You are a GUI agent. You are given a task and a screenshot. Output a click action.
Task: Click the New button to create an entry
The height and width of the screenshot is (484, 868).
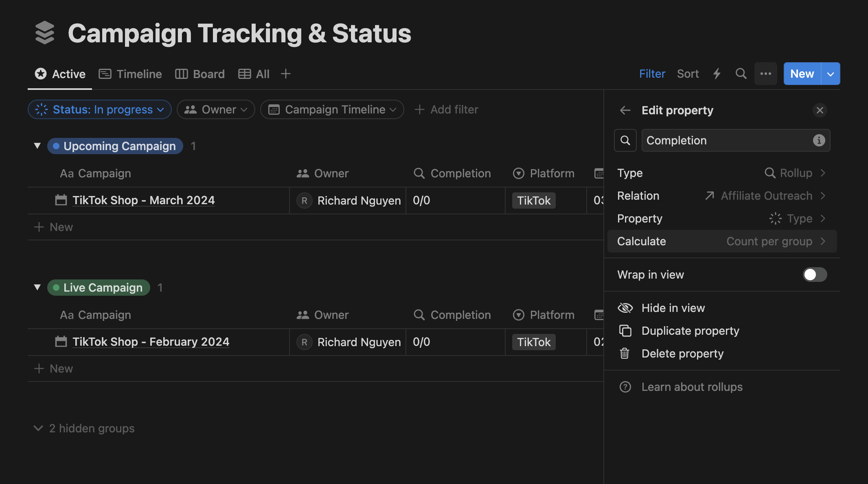pyautogui.click(x=801, y=74)
